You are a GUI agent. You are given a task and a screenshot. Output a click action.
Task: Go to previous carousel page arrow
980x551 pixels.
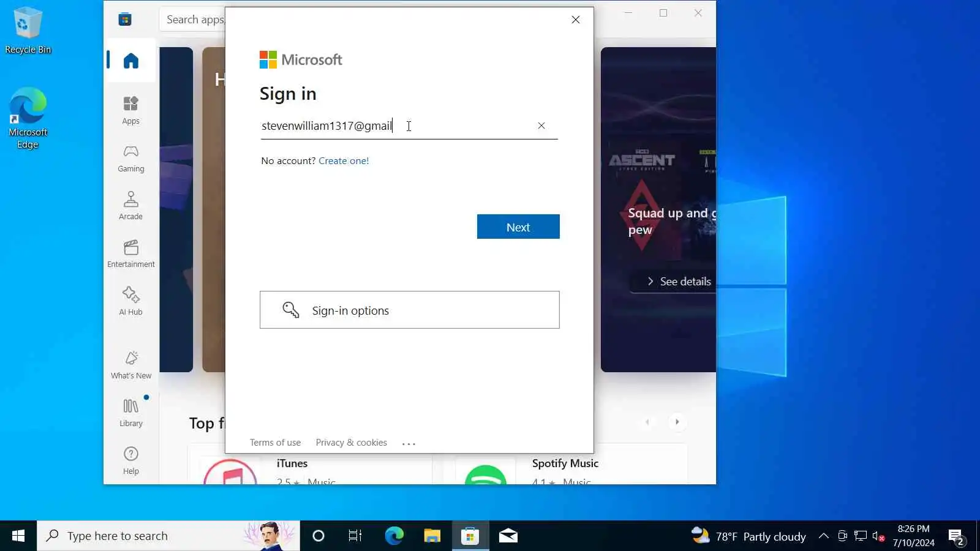[647, 422]
